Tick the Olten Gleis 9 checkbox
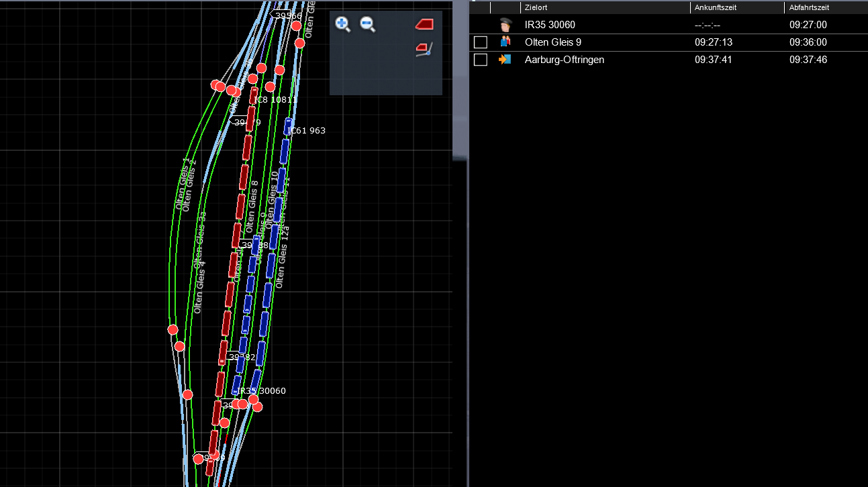Image resolution: width=868 pixels, height=487 pixels. [480, 42]
